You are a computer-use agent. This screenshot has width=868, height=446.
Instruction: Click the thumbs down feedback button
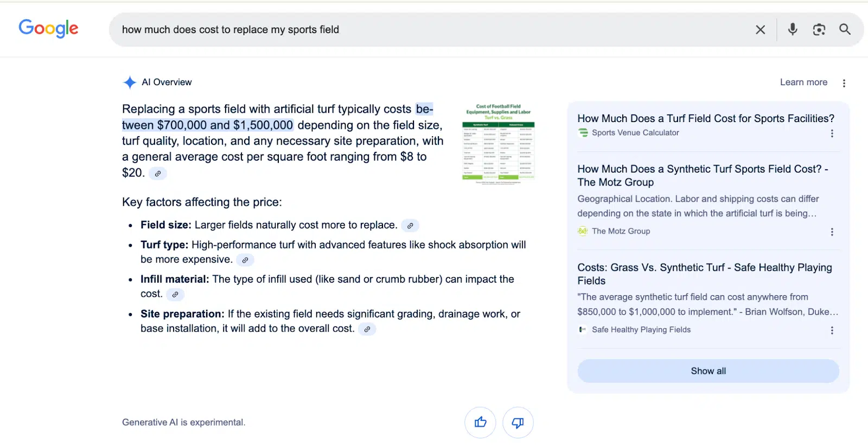click(518, 422)
